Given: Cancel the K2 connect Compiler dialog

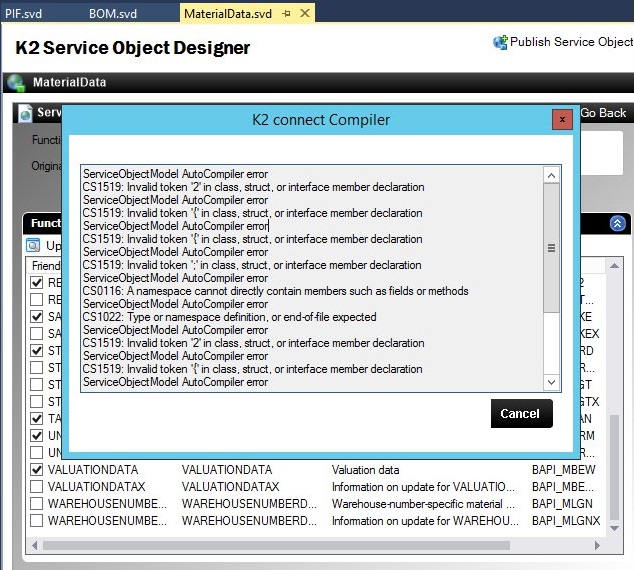Looking at the screenshot, I should (522, 414).
